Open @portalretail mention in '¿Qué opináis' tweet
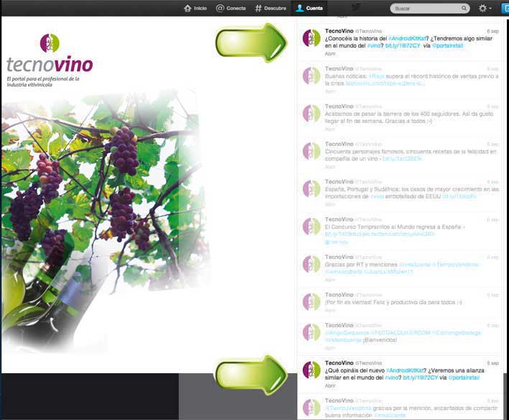 coord(464,378)
